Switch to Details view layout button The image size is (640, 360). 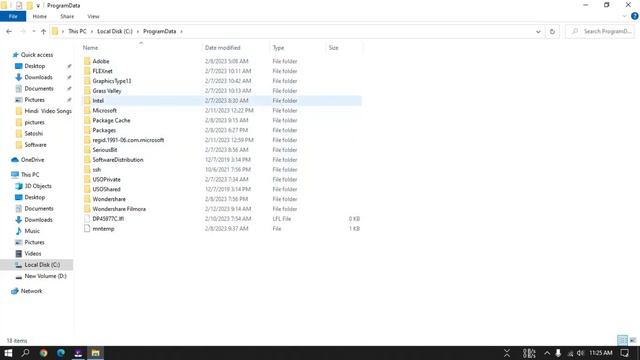[622, 340]
